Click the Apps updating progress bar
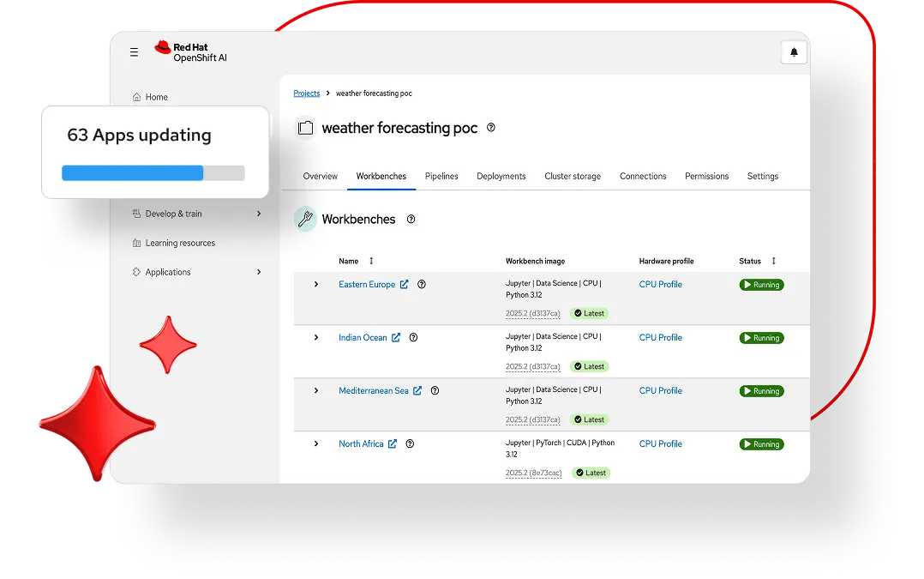 (153, 172)
